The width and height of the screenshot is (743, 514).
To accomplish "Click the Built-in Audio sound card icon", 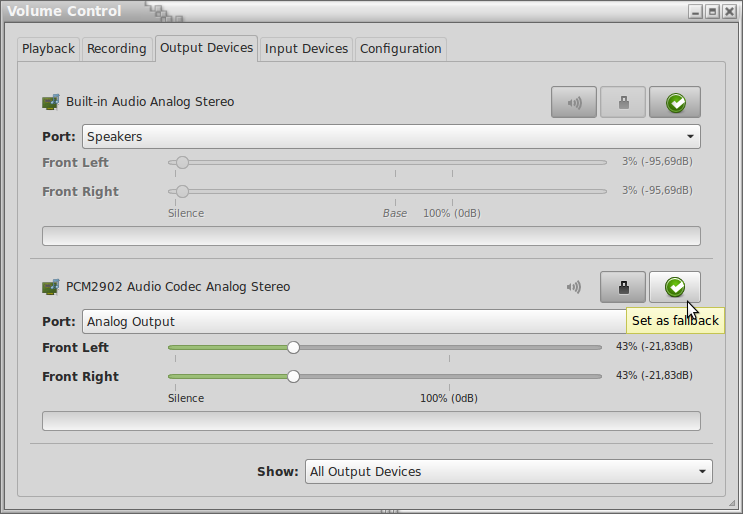I will [51, 102].
